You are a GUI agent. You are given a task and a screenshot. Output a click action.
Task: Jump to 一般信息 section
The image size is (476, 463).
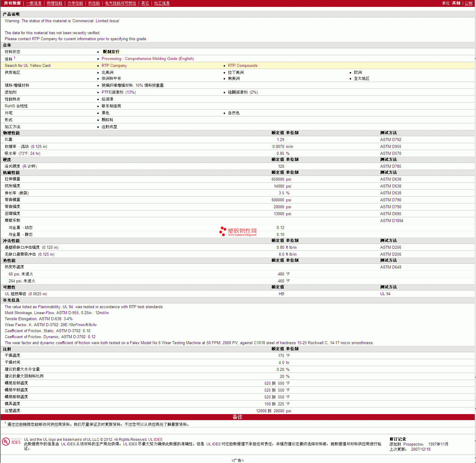pyautogui.click(x=34, y=3)
